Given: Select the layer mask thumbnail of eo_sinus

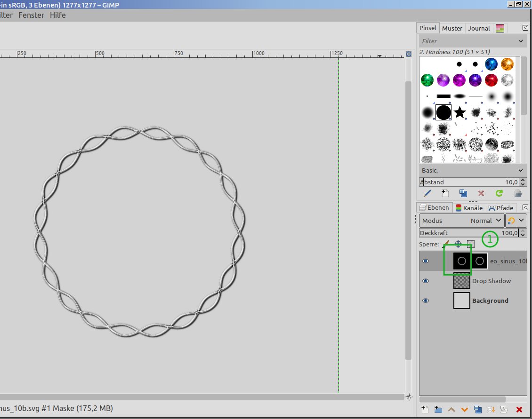Looking at the screenshot, I should [479, 261].
